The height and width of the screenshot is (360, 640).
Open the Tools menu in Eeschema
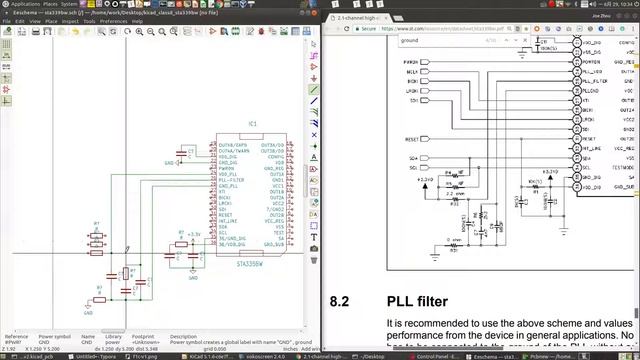tap(89, 21)
